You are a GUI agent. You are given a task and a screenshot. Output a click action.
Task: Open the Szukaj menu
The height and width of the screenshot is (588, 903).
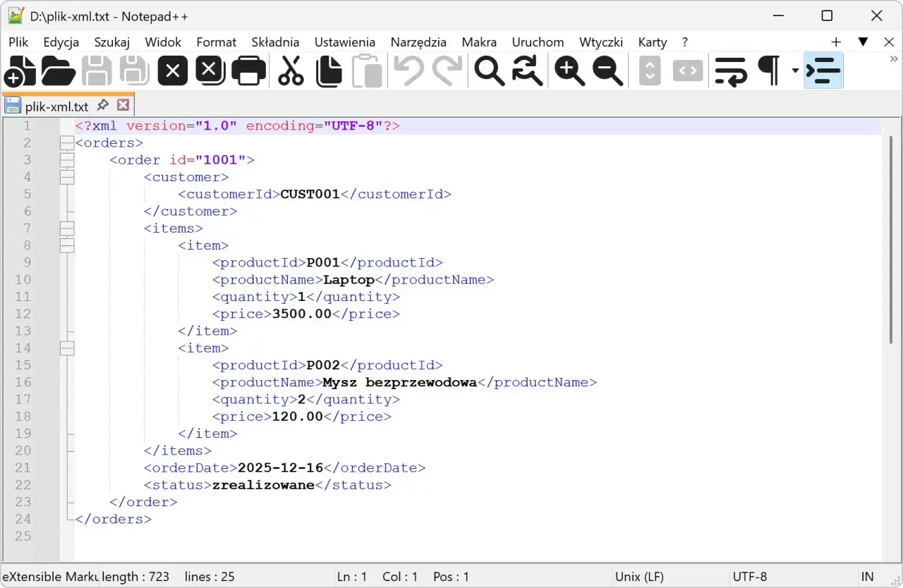tap(112, 42)
